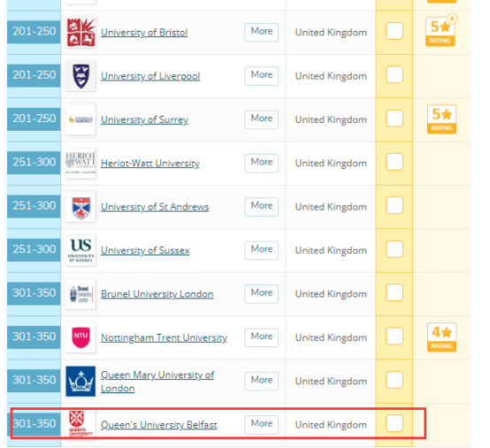Click More button for Nottingham Trent University

pos(262,338)
